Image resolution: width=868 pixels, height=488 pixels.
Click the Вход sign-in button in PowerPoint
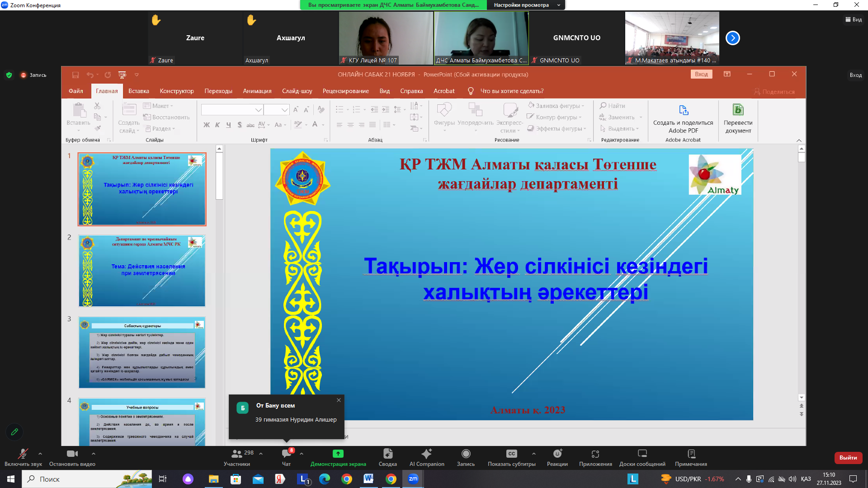(701, 75)
